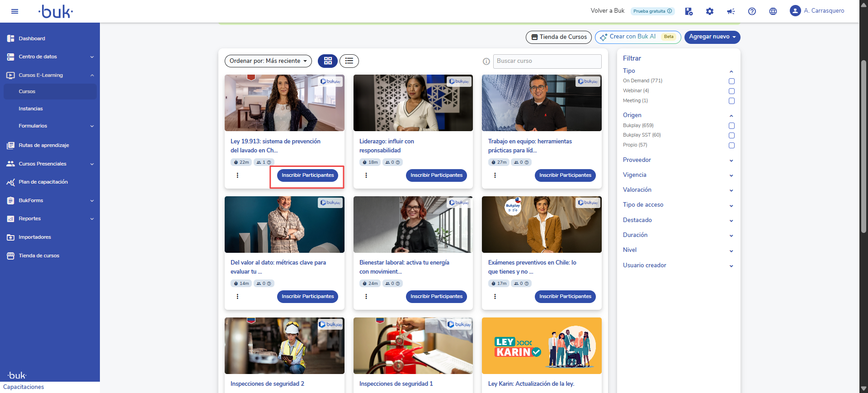Open options menu for Bienestar laboral course
Screen dimensions: 868x393
[366, 297]
